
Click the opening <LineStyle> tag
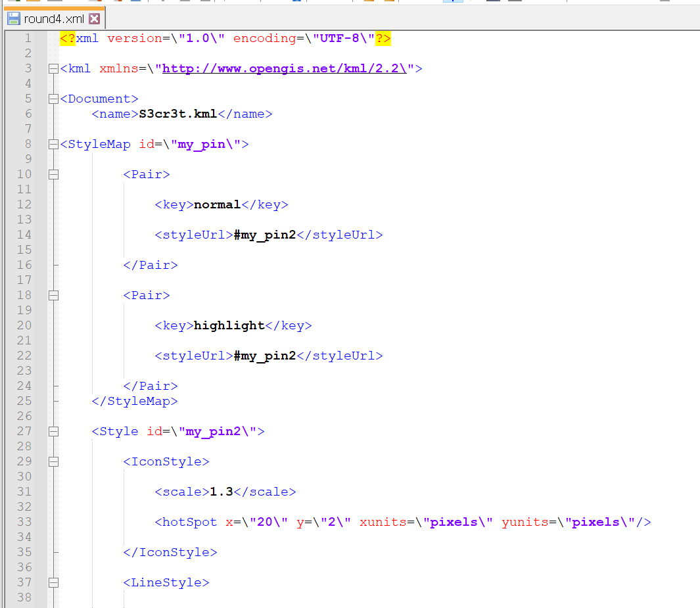(166, 583)
